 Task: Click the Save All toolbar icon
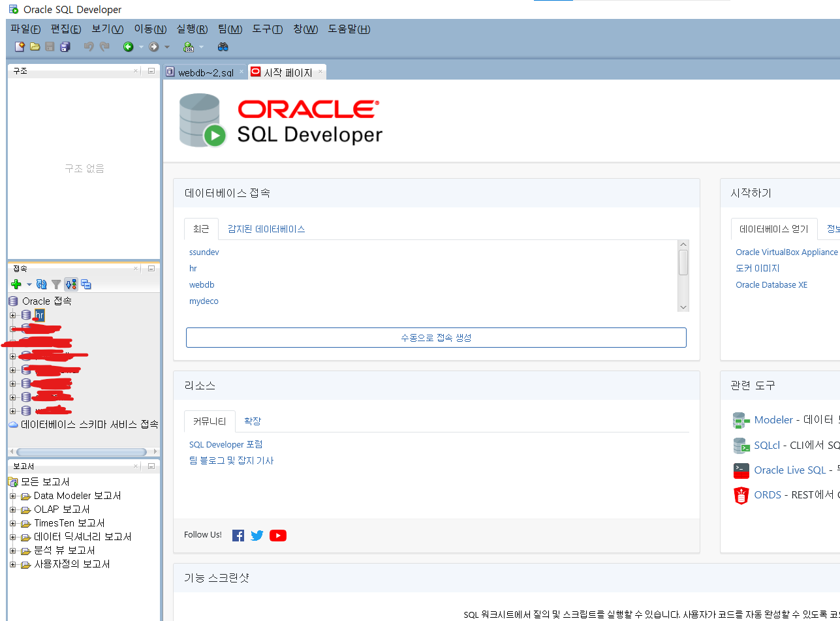click(65, 47)
